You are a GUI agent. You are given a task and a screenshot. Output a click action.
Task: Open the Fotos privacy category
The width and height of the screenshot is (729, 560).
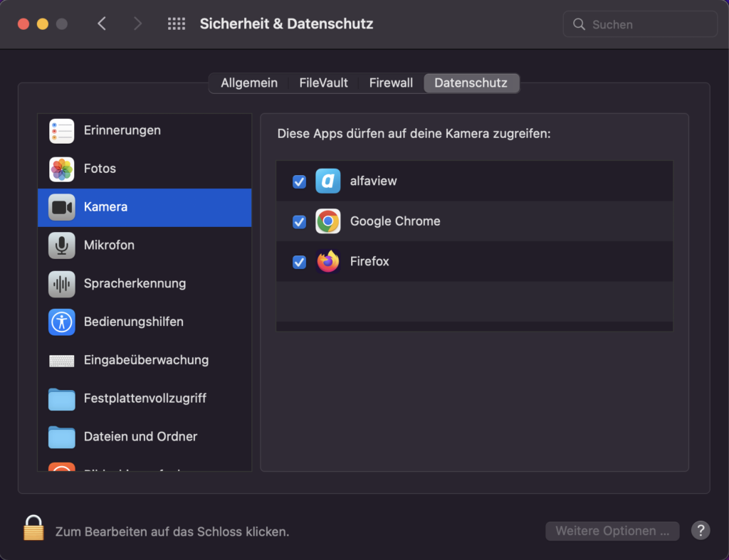[x=61, y=169]
